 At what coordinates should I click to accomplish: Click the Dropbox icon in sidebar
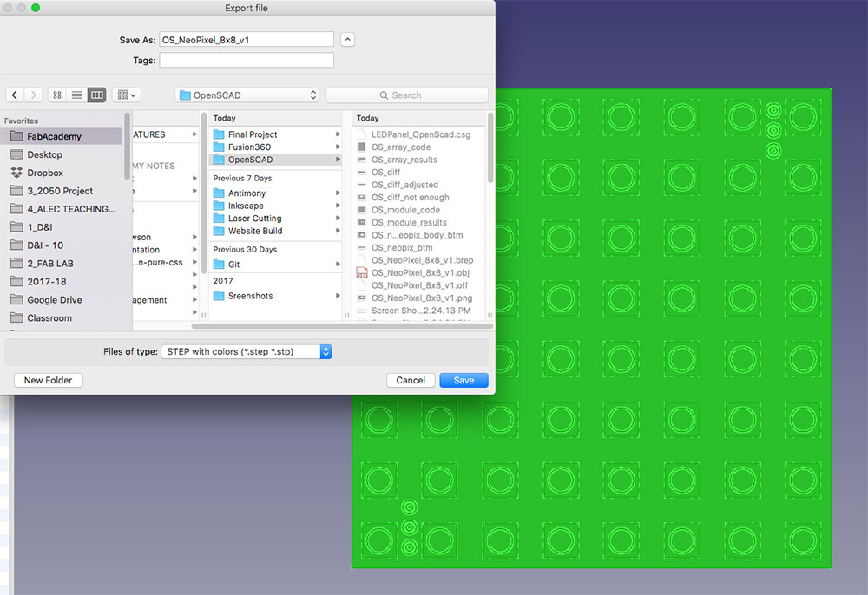(16, 173)
